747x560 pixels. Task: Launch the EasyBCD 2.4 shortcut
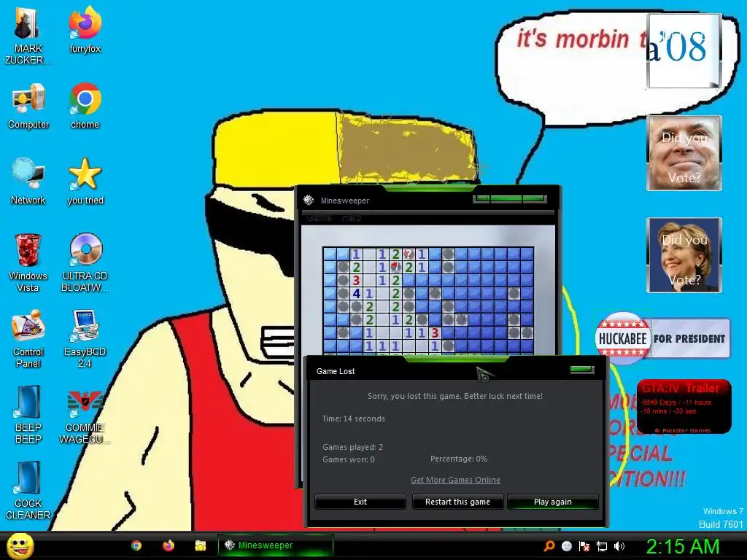[x=85, y=339]
